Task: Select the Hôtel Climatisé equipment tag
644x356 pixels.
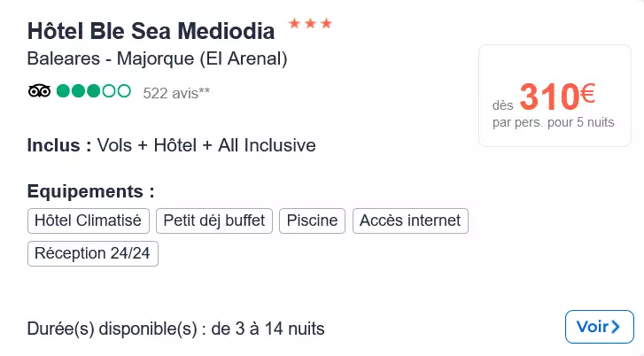Action: point(89,221)
